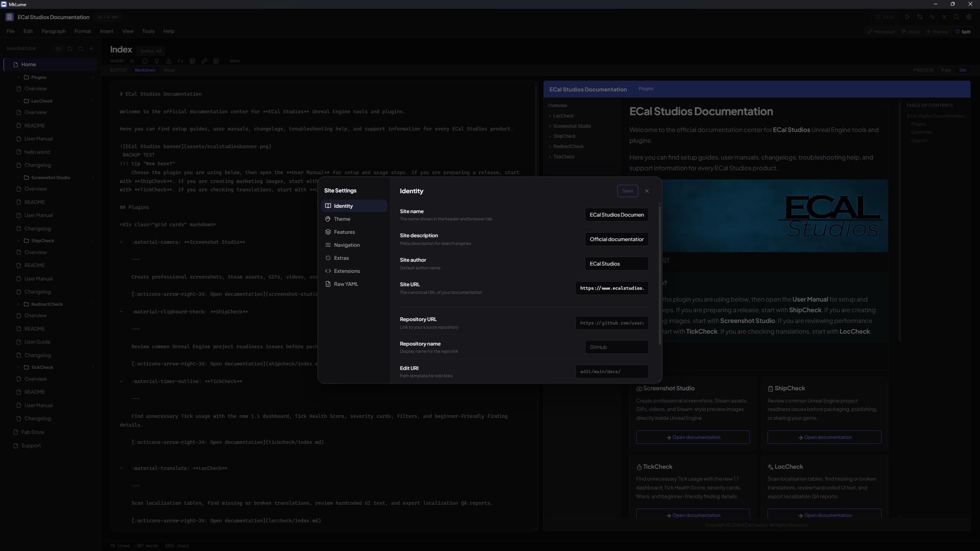Select the Preview layout with eye icon

938,32
